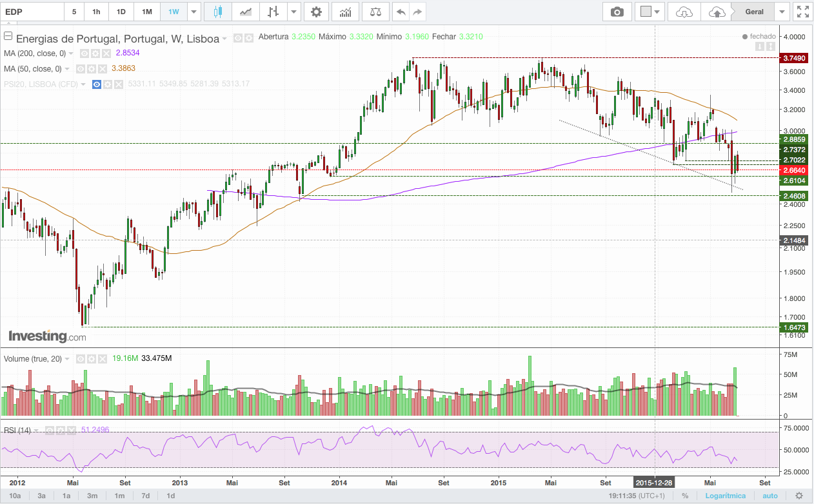Select the 1D interval

(x=121, y=12)
